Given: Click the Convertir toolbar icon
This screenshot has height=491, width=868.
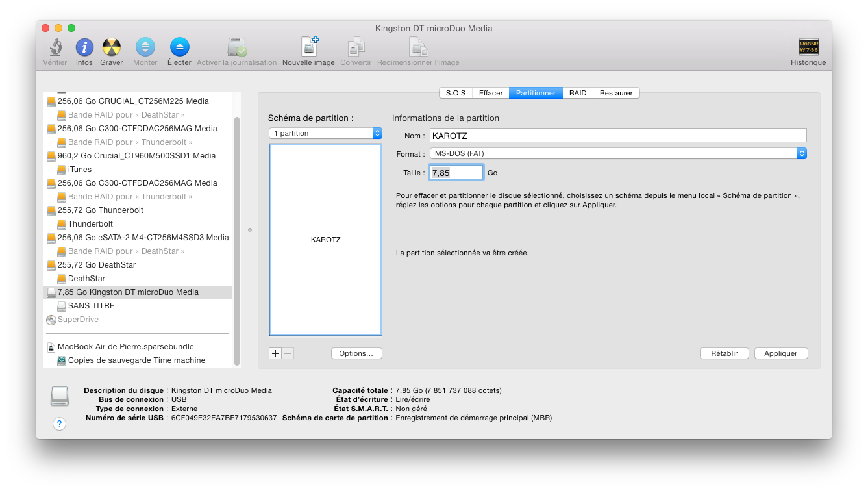Looking at the screenshot, I should pos(356,47).
